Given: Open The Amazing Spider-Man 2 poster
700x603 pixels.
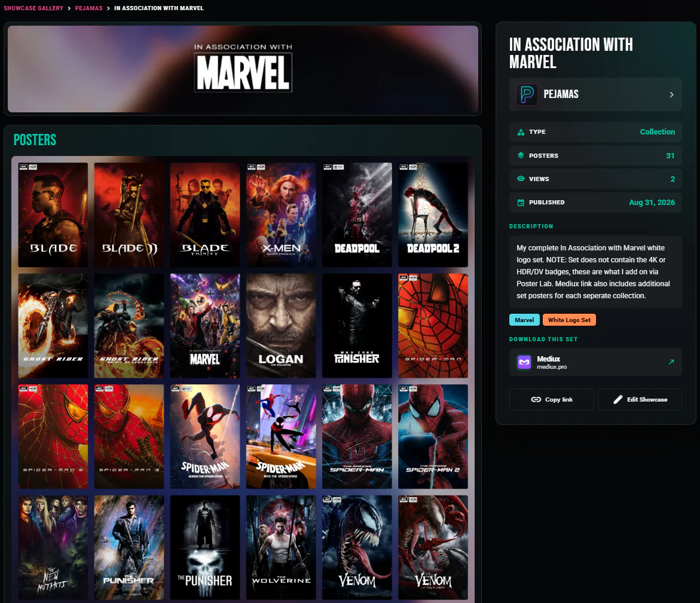Looking at the screenshot, I should pyautogui.click(x=433, y=436).
